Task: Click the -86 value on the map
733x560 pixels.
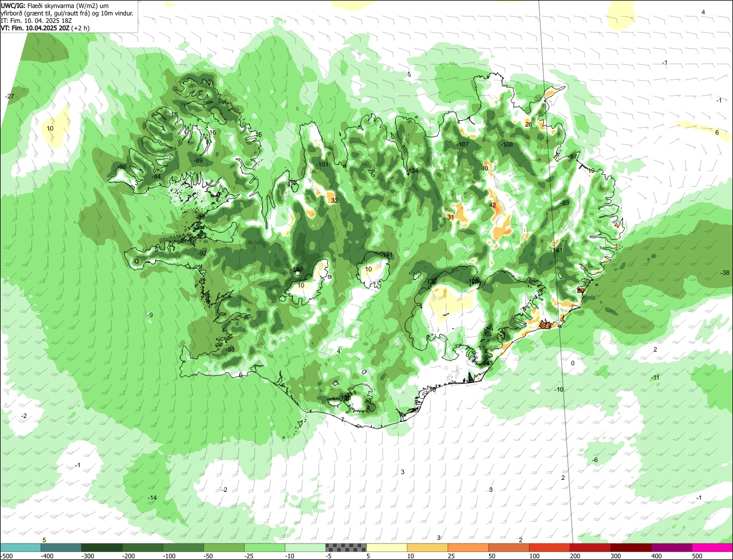Action: (x=121, y=167)
